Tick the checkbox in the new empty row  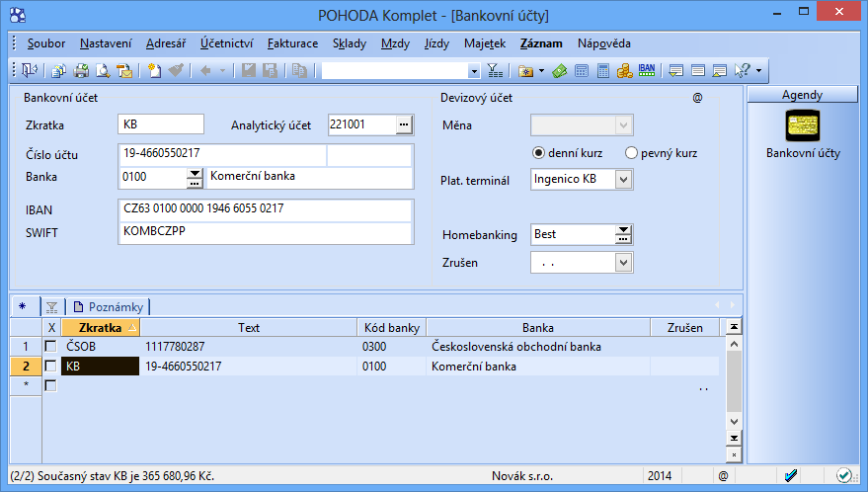click(50, 385)
